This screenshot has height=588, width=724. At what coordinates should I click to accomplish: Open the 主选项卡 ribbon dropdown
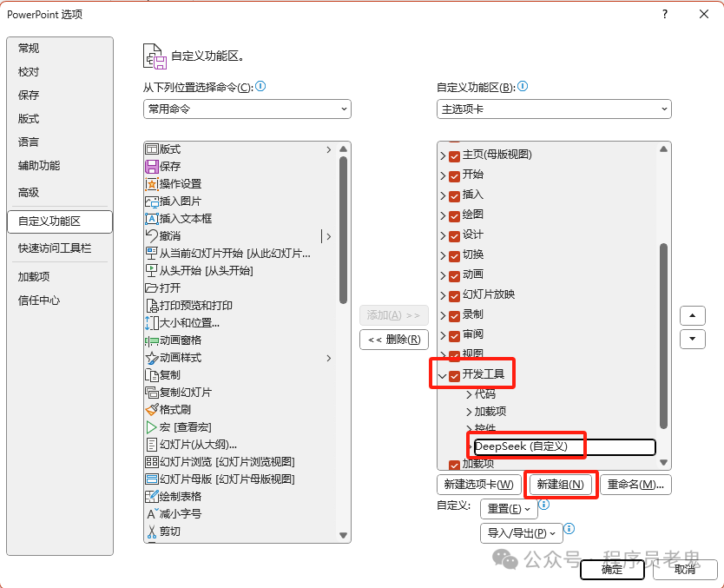tap(554, 109)
